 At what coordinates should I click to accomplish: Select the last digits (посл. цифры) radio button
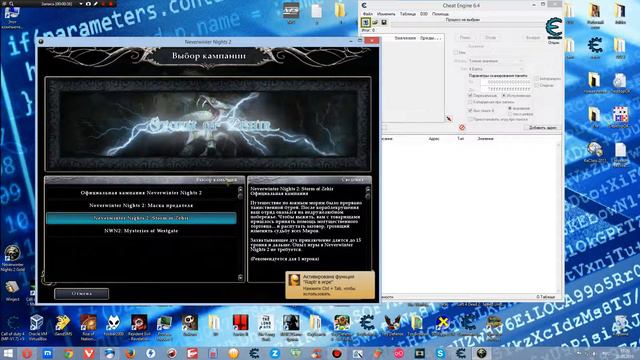tap(510, 114)
